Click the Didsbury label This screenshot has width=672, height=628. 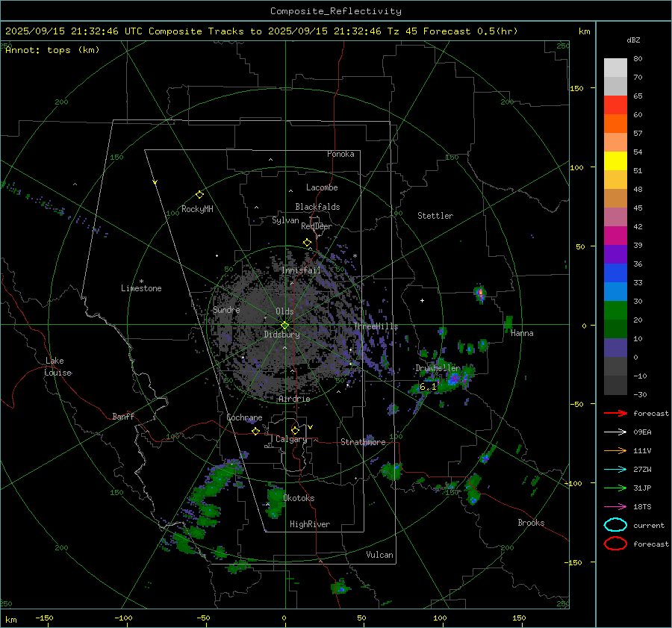[x=281, y=335]
